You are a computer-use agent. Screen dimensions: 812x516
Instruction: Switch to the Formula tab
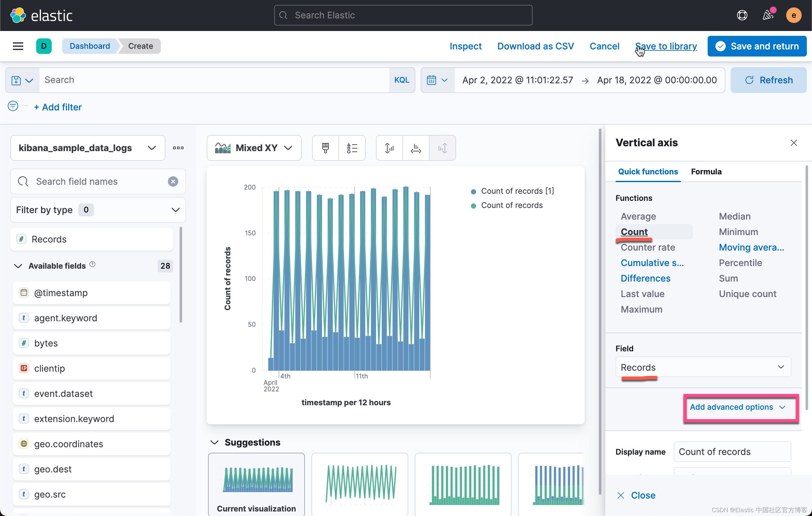click(706, 171)
